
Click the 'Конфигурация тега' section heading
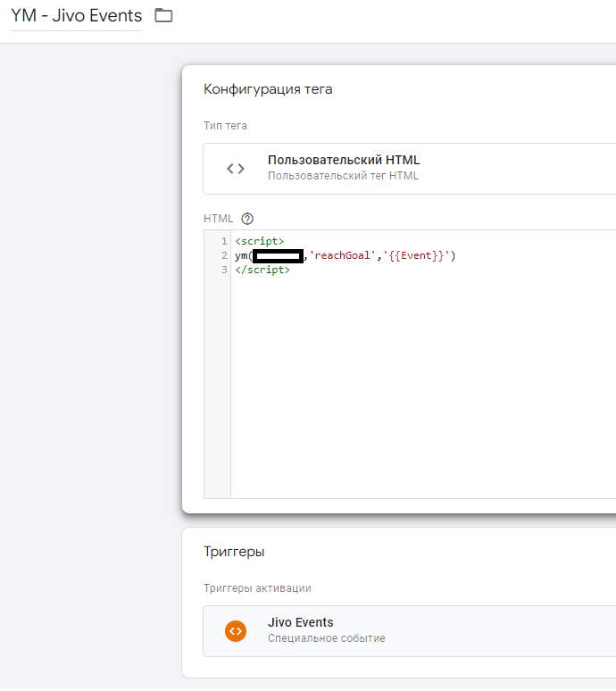[268, 89]
